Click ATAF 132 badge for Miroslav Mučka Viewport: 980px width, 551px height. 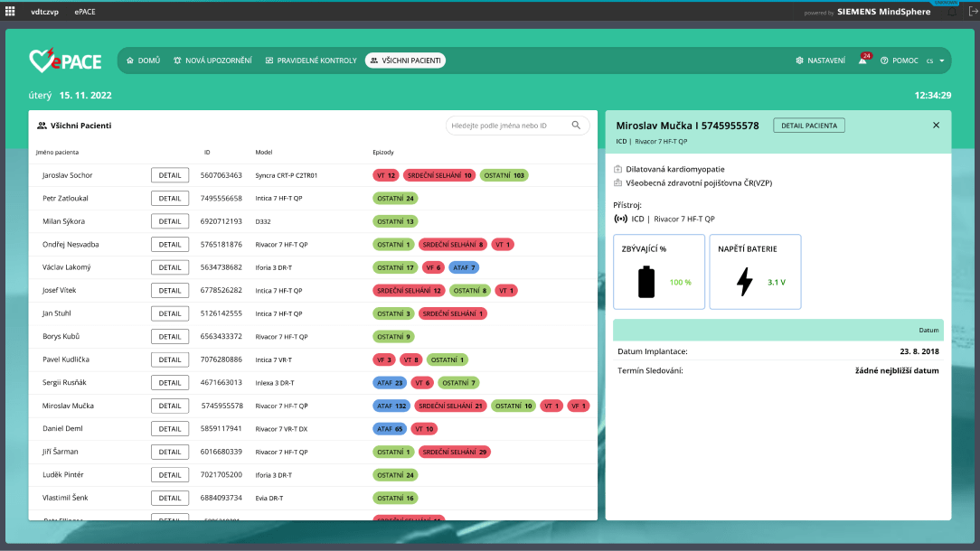coord(391,406)
